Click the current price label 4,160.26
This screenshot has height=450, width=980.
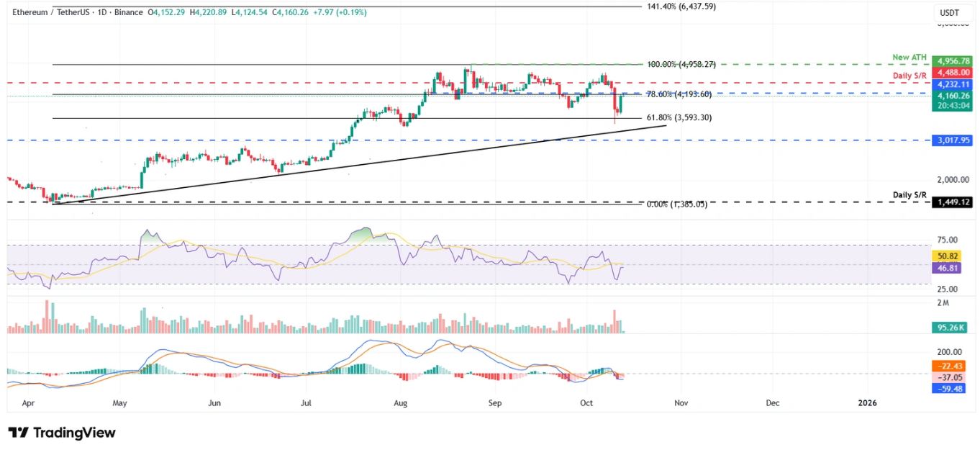click(x=952, y=95)
